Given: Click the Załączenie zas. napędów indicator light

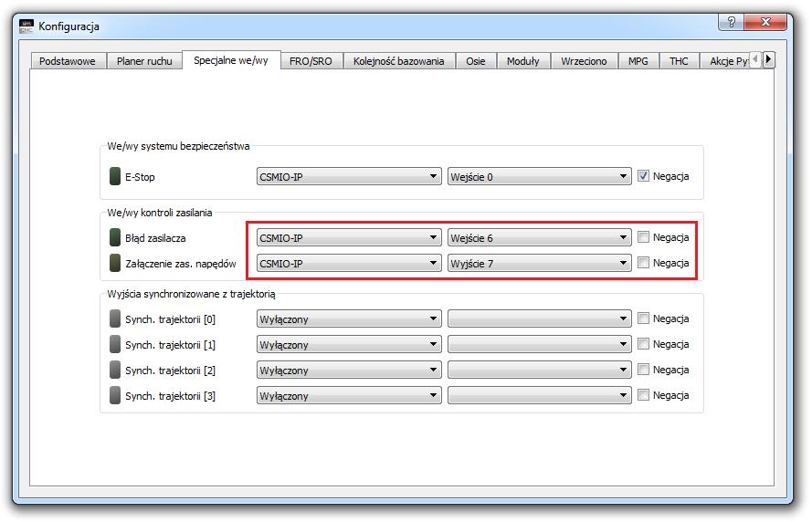Looking at the screenshot, I should tap(115, 264).
